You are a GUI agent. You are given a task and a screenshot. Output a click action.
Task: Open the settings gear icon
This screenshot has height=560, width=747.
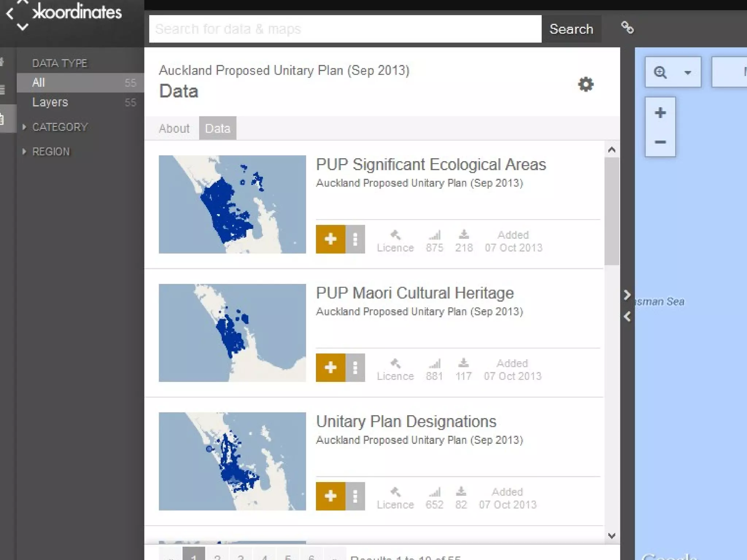(586, 85)
